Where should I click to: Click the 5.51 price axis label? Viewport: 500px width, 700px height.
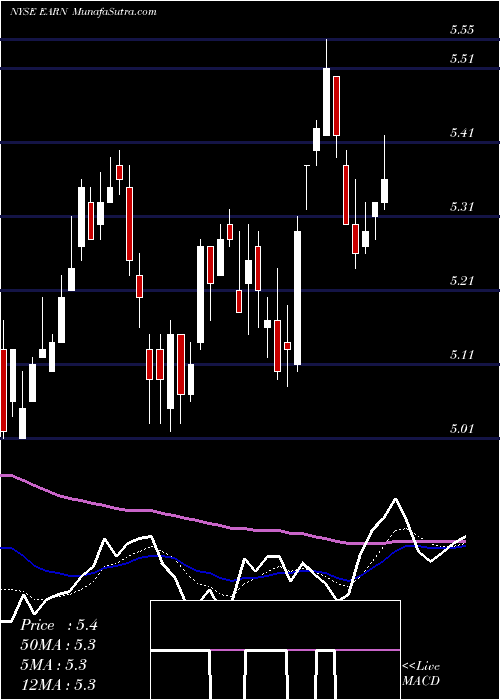[x=461, y=58]
